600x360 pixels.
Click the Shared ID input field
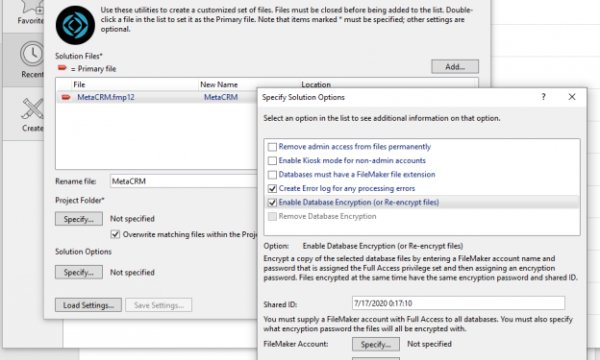(458, 303)
